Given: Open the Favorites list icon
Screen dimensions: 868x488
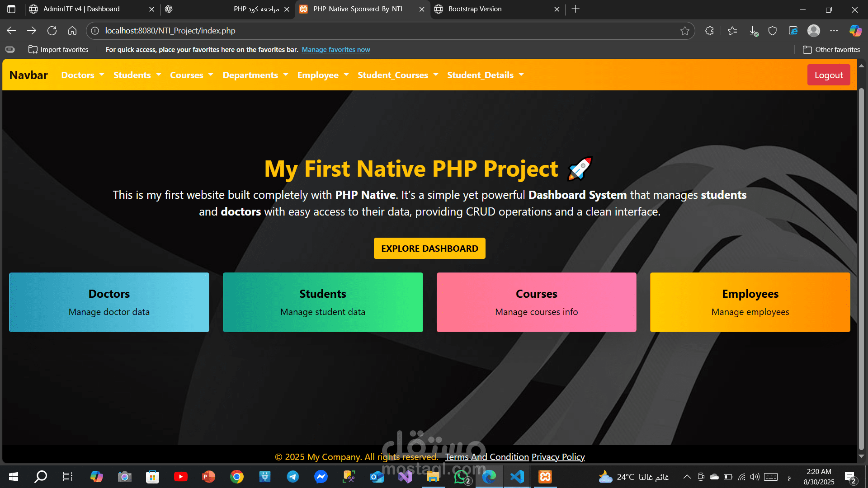Looking at the screenshot, I should (732, 31).
